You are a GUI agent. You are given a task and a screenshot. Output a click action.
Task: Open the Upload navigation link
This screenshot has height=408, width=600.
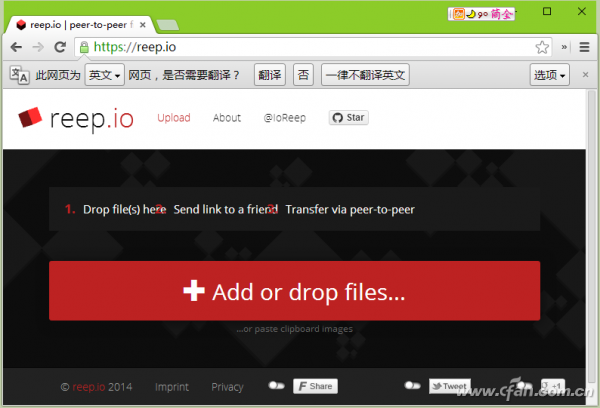click(x=174, y=118)
